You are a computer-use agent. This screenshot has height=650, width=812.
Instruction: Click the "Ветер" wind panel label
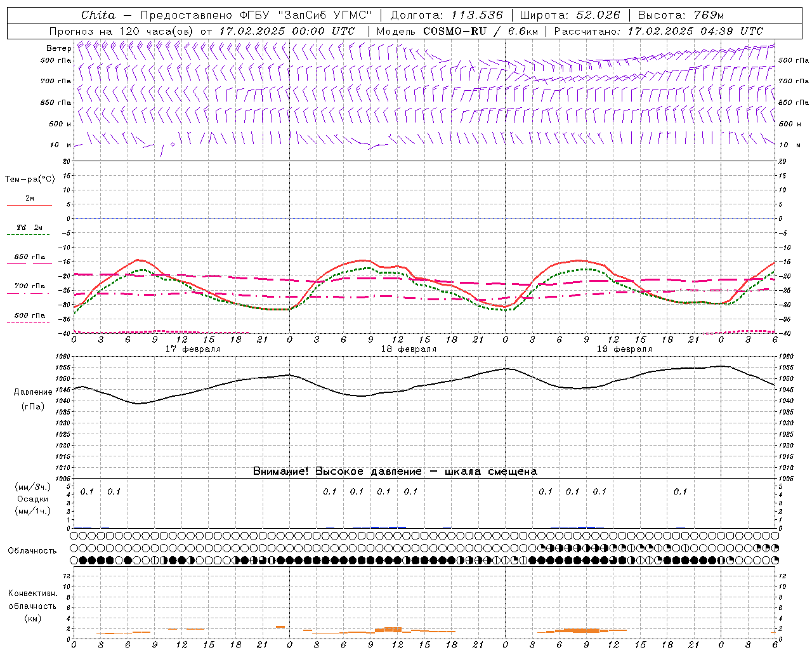coord(58,48)
